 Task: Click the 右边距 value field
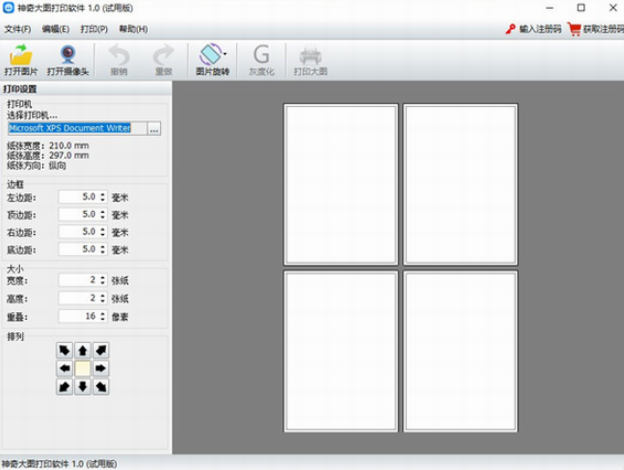coord(79,232)
